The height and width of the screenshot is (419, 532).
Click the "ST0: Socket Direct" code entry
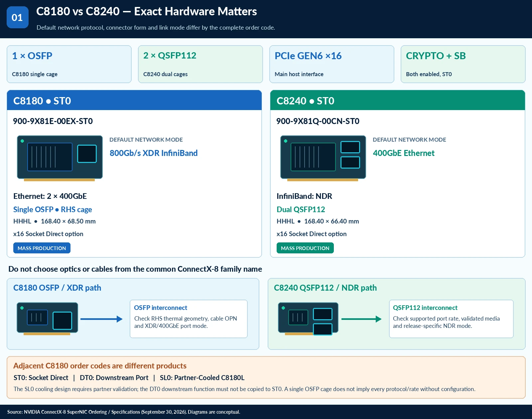pos(41,378)
